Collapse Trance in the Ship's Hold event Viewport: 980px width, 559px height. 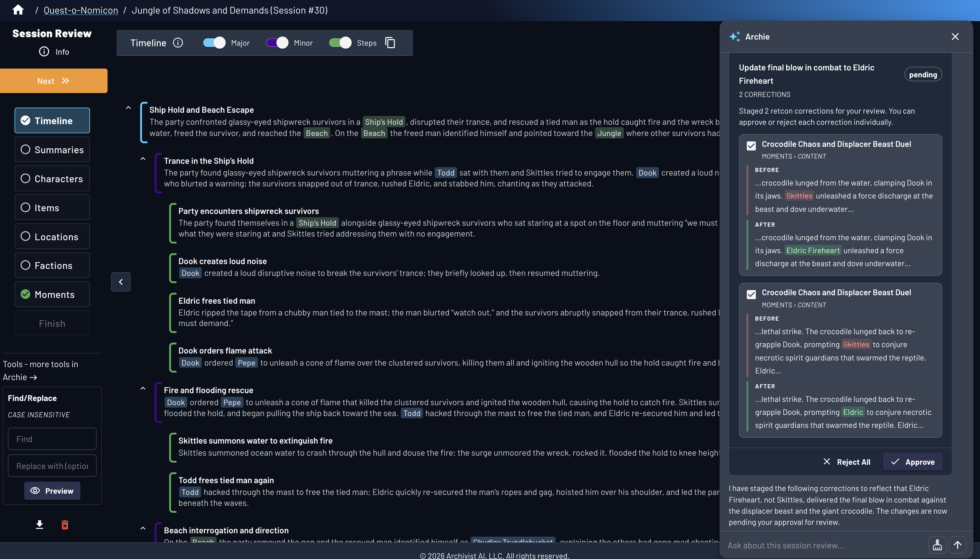143,159
